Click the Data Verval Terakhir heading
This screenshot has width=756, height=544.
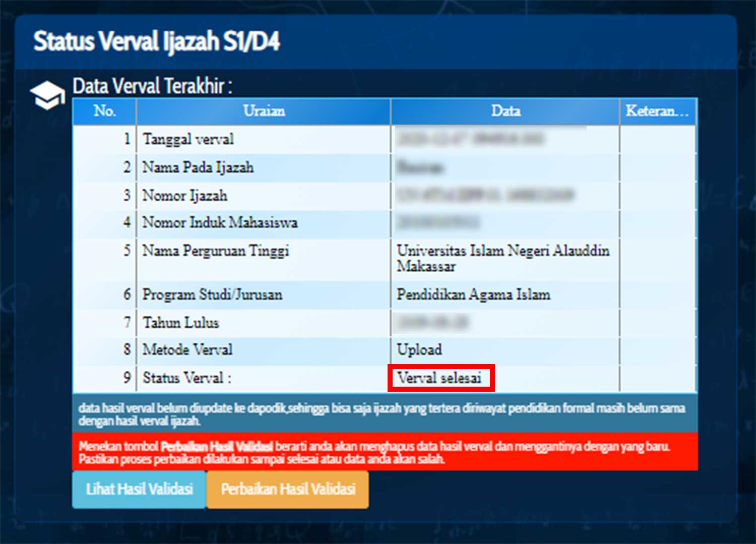point(152,86)
